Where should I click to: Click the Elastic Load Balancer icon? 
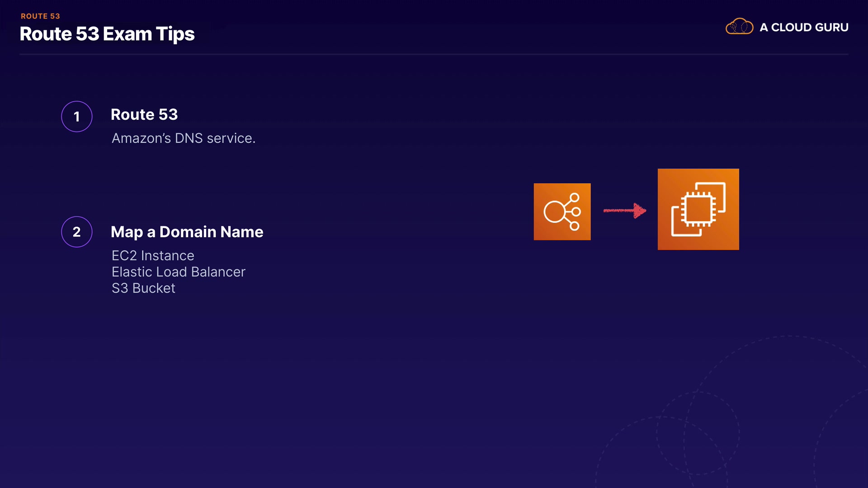tap(562, 211)
